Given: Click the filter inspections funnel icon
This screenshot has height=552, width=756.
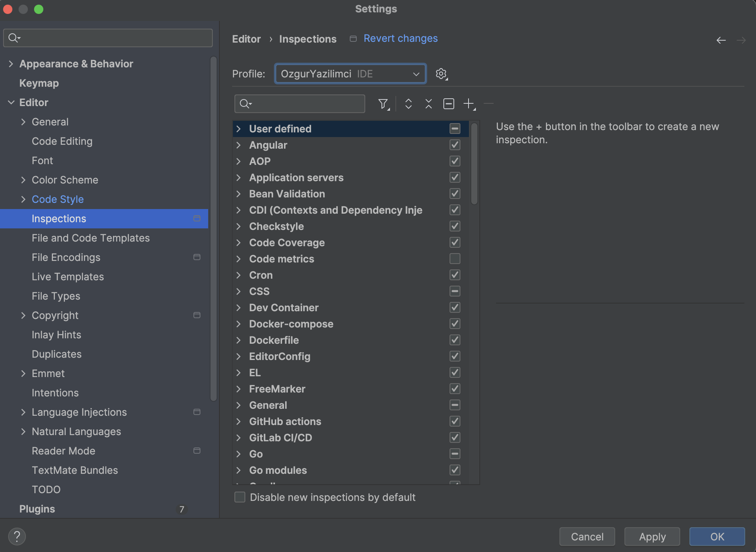Looking at the screenshot, I should click(383, 104).
